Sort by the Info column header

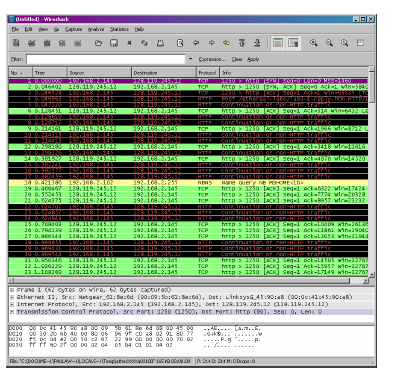coord(294,72)
